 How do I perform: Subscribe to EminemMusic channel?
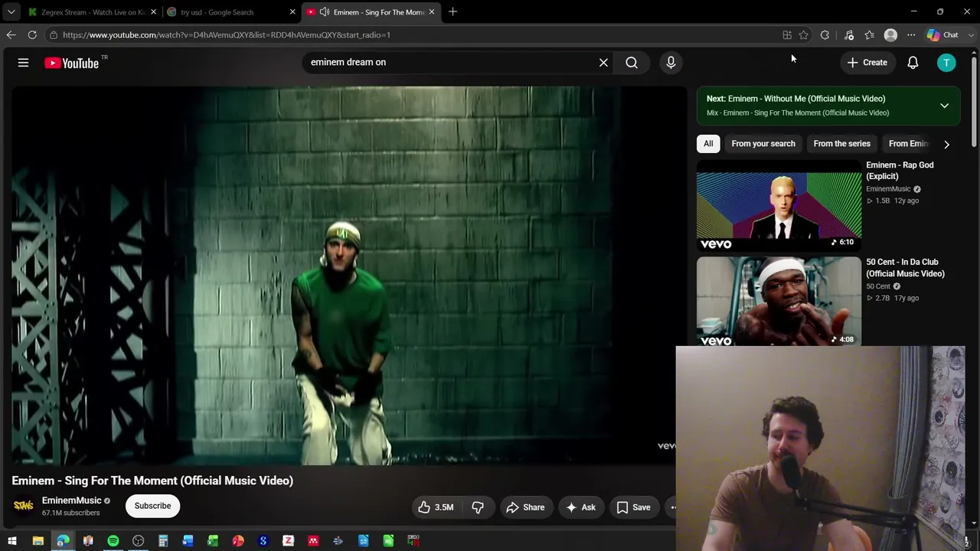click(153, 506)
